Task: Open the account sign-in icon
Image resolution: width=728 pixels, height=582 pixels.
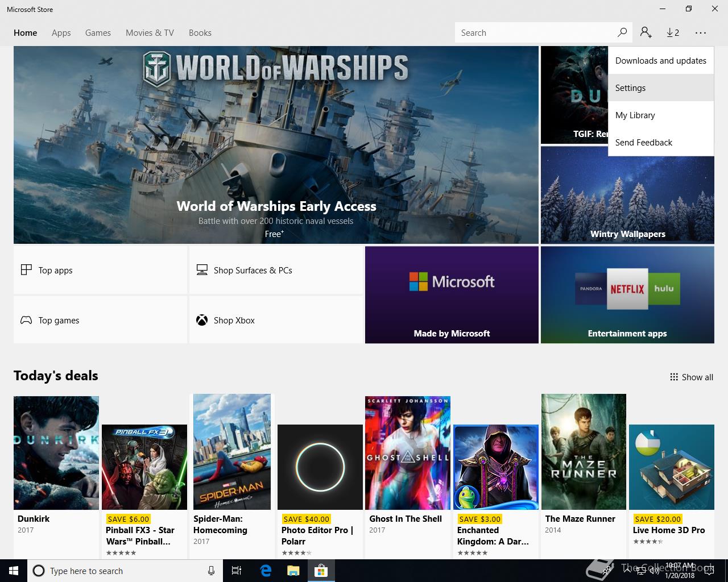Action: [646, 32]
